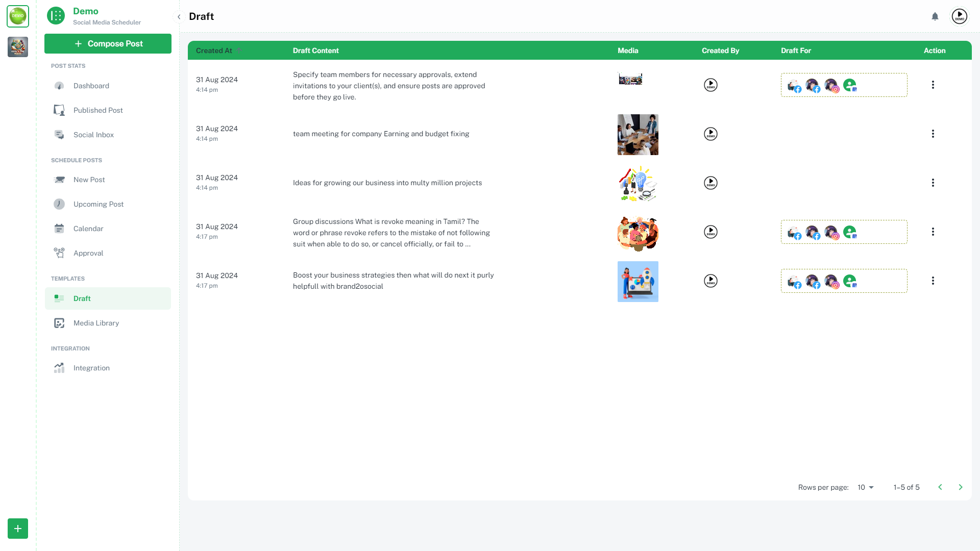Click Published Post in sidebar
The width and height of the screenshot is (980, 551).
(x=99, y=110)
